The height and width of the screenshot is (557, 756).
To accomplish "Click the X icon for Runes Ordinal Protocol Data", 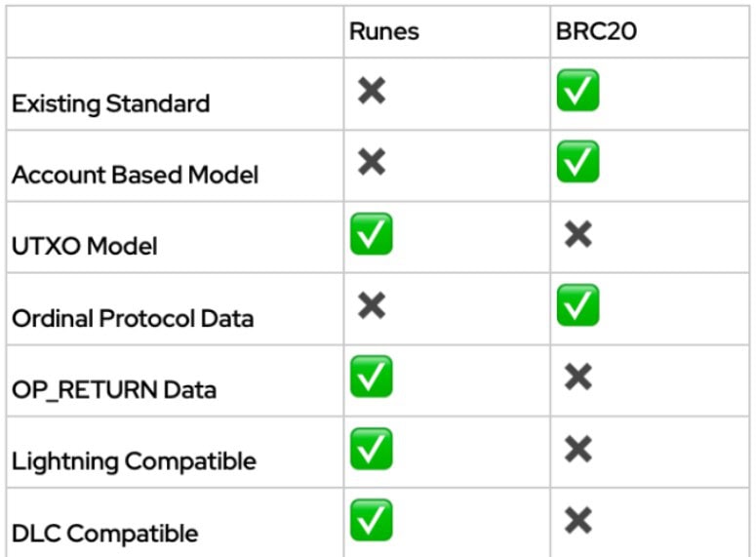I will 372,305.
